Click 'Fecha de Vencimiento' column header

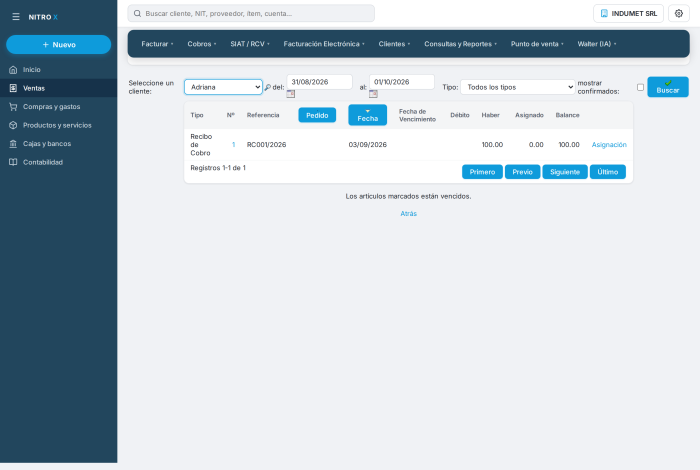pos(417,115)
